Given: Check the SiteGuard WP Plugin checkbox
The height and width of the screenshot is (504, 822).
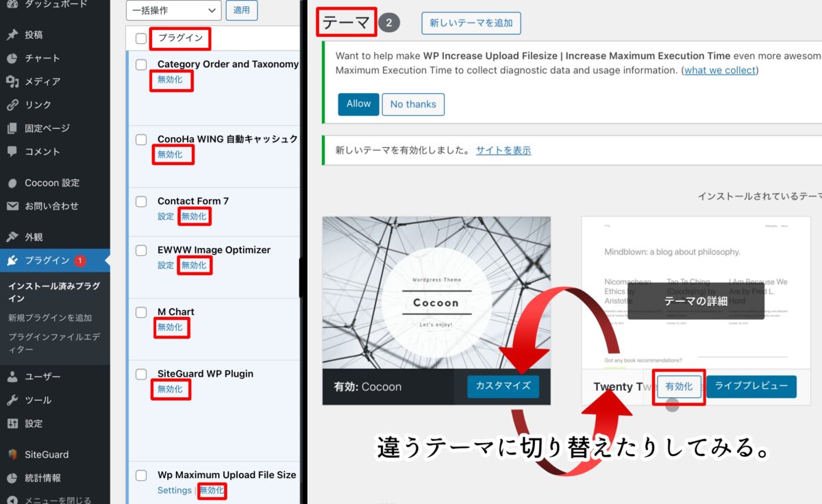Looking at the screenshot, I should coord(141,374).
